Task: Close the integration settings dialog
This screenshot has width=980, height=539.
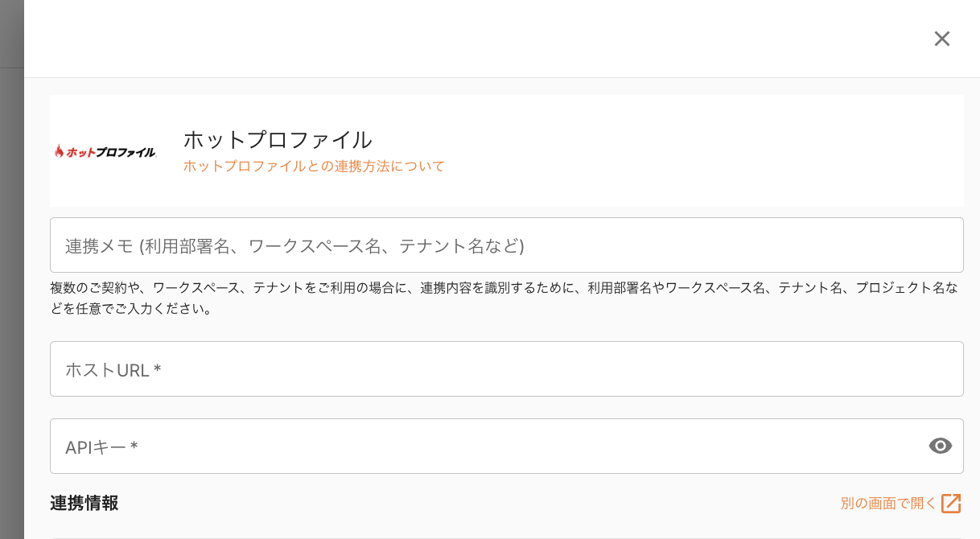Action: [942, 39]
